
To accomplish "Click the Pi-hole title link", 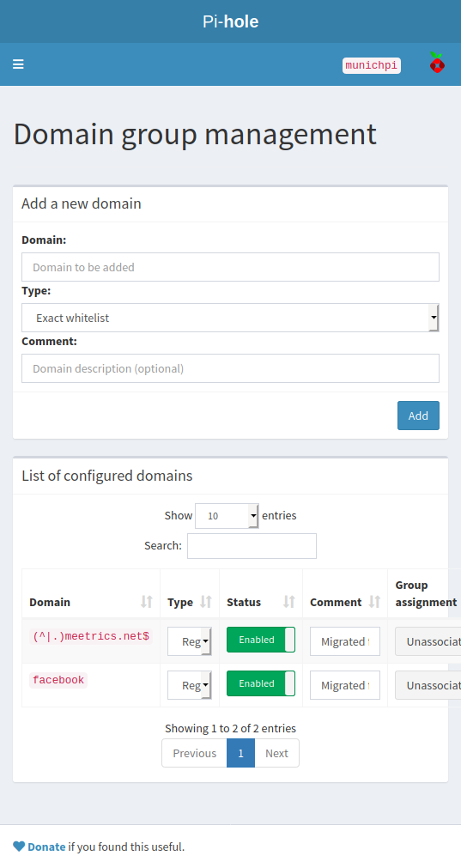I will coord(230,21).
